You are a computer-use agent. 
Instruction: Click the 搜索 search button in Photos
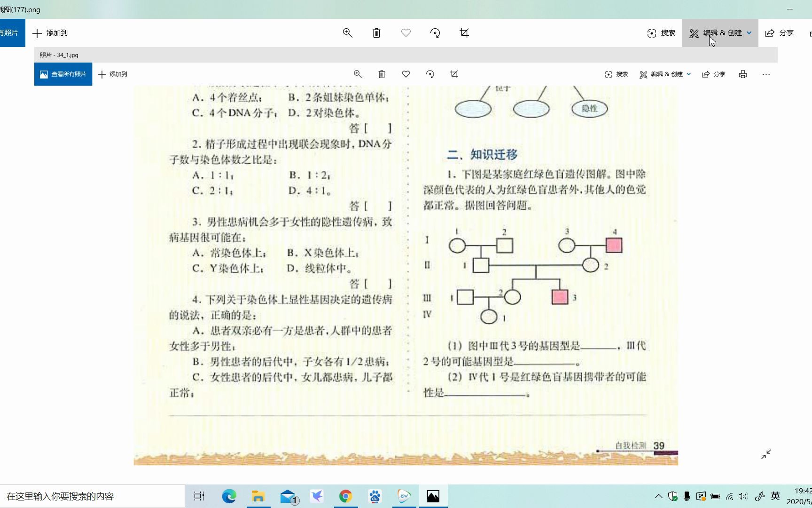pos(616,74)
